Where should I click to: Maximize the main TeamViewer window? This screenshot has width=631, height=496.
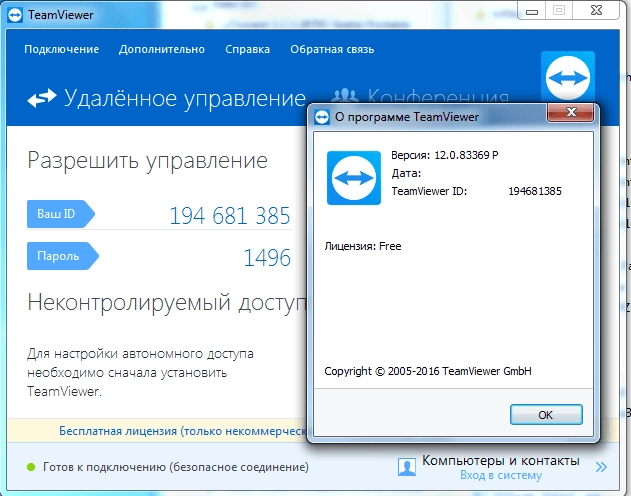click(x=559, y=10)
